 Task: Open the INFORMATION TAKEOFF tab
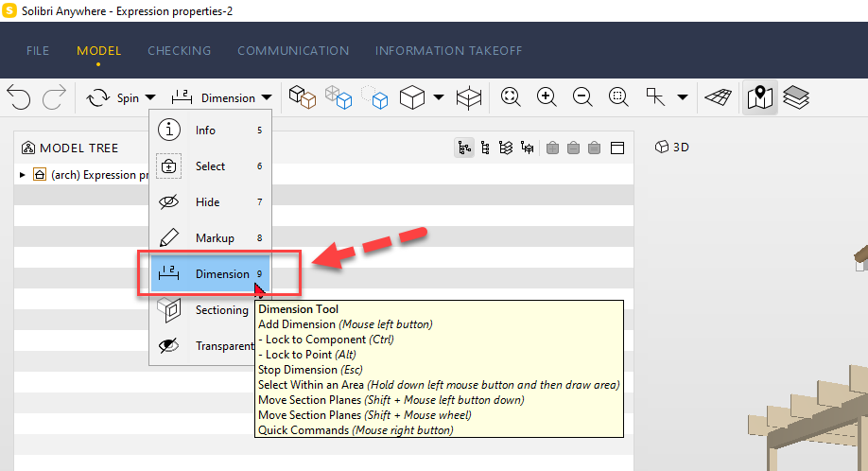point(448,50)
